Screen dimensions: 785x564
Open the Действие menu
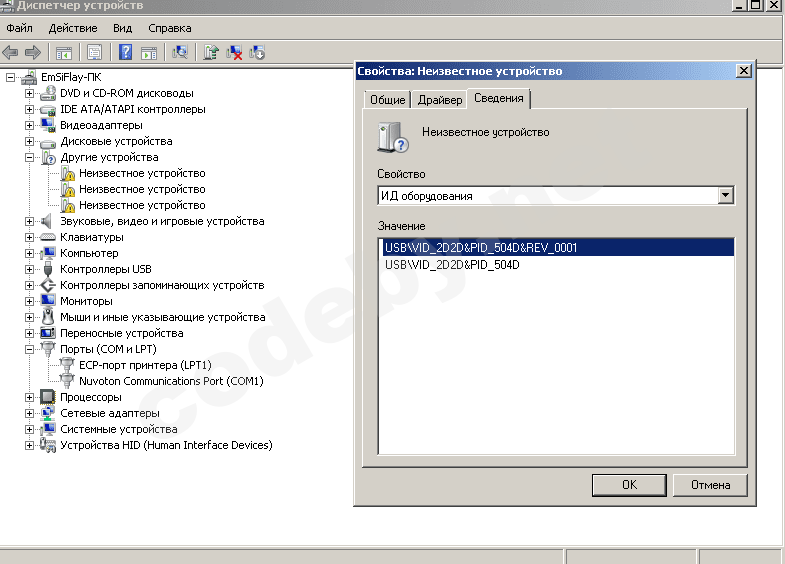pos(73,28)
